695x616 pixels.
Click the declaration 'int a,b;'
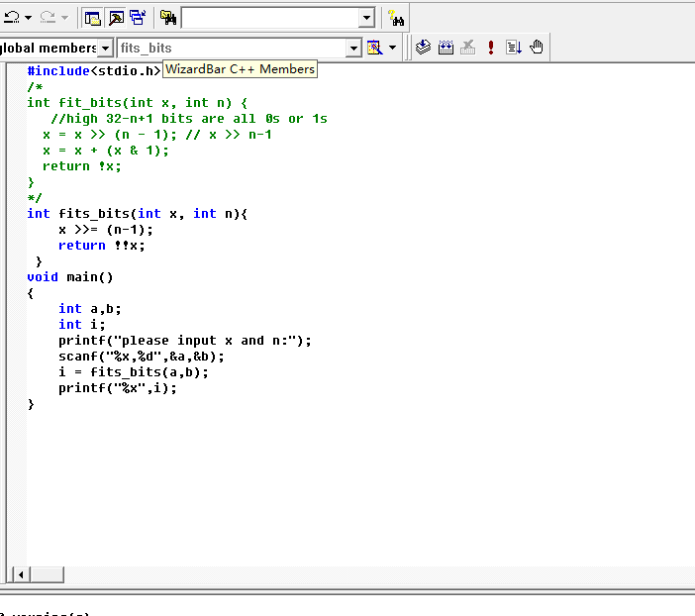(89, 309)
